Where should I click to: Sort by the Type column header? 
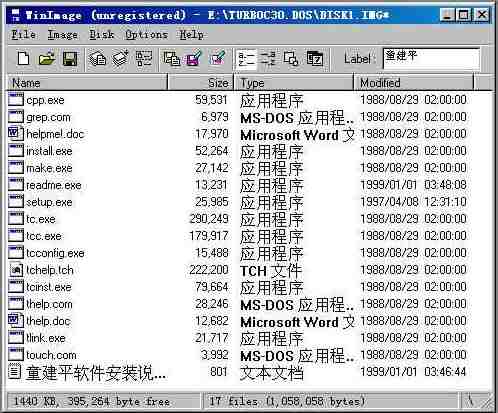(x=294, y=83)
